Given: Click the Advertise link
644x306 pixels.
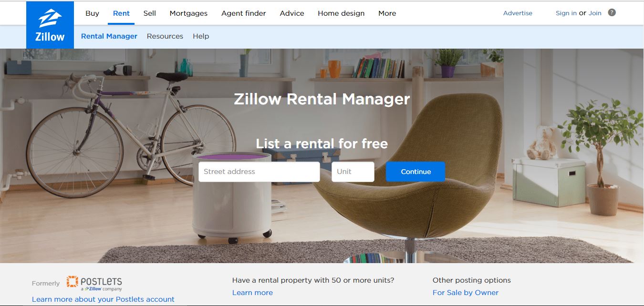Looking at the screenshot, I should coord(518,13).
